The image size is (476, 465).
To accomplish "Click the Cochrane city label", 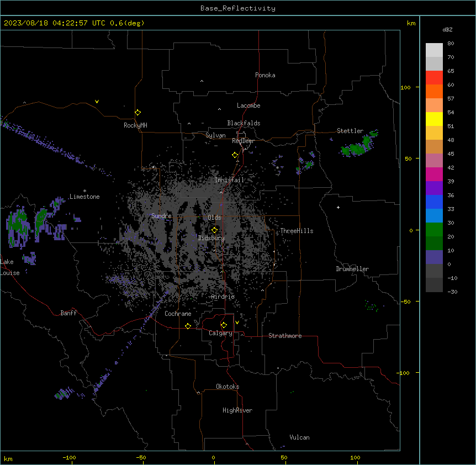I will pyautogui.click(x=178, y=314).
